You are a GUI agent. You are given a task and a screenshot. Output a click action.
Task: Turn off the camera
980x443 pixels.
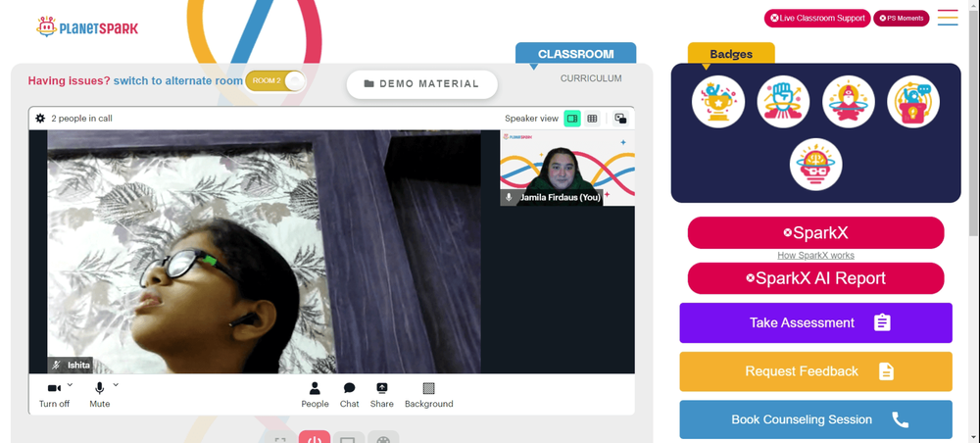pyautogui.click(x=54, y=395)
